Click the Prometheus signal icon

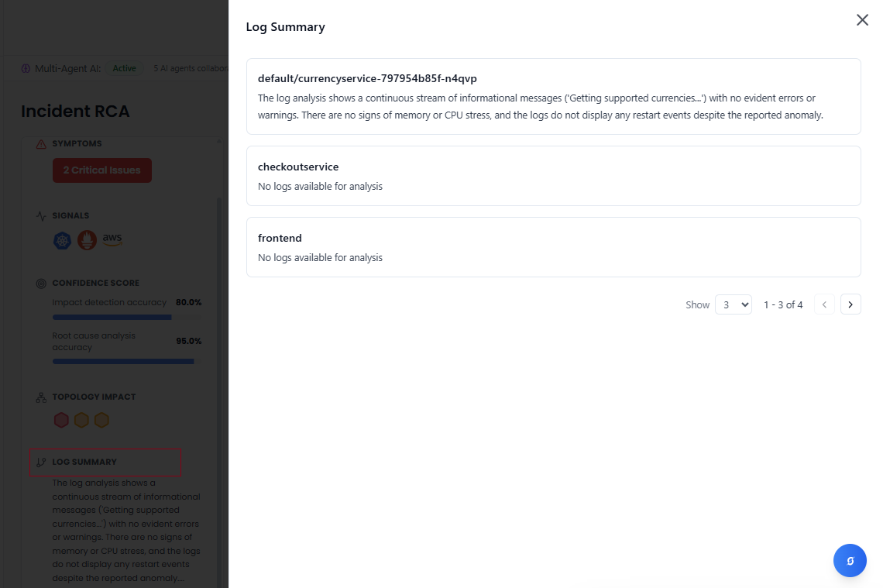pyautogui.click(x=87, y=241)
